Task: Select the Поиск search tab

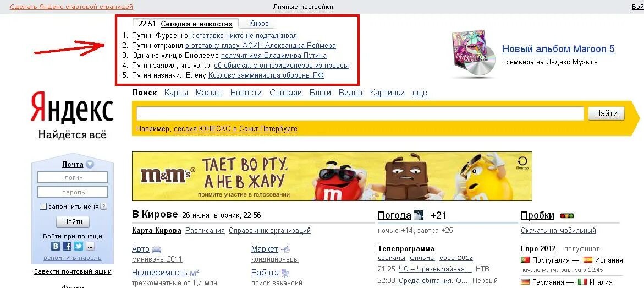Action: click(x=145, y=93)
